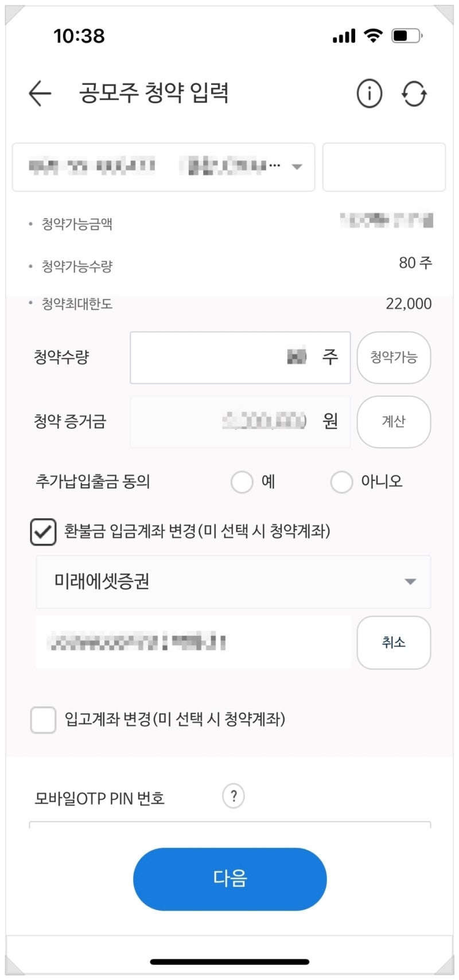Tap the blue 다음 button
This screenshot has height=980, width=459.
(x=230, y=879)
